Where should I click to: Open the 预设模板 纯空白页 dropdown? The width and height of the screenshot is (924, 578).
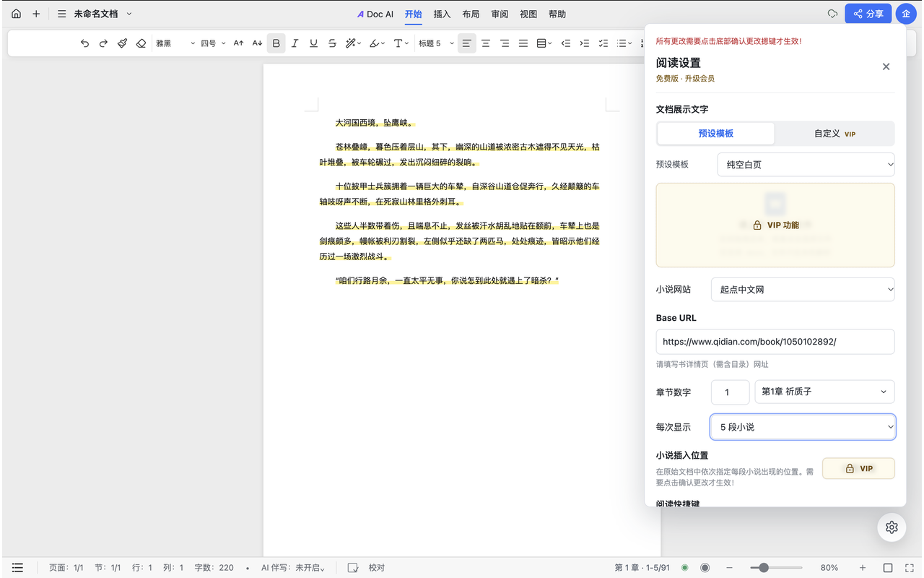(x=806, y=165)
